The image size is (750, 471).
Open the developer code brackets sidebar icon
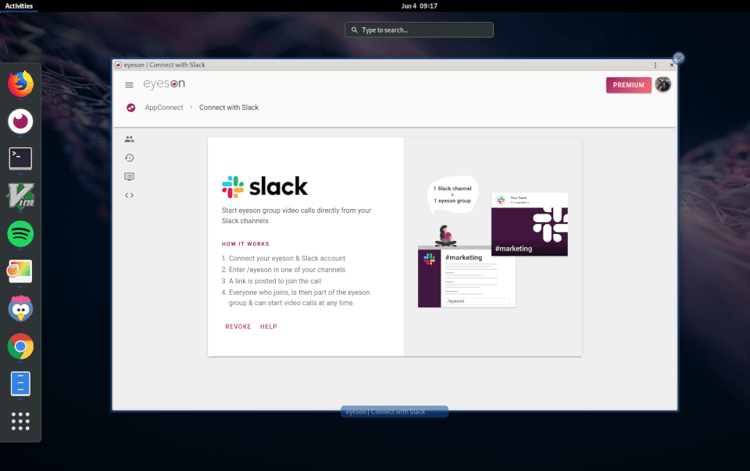coord(129,195)
